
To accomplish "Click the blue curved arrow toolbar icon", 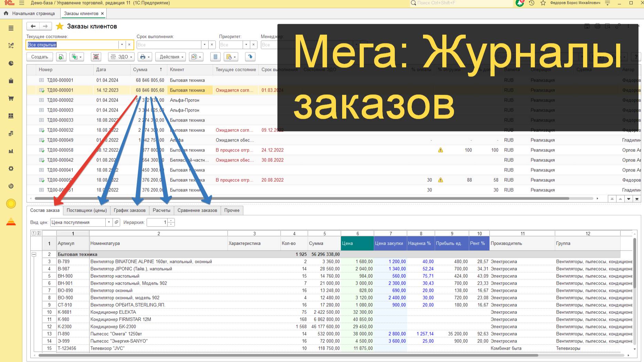I will pos(250,57).
